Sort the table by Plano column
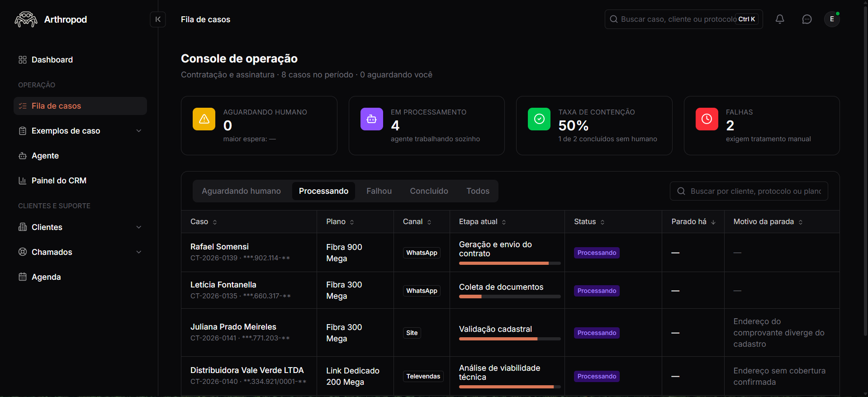 [340, 222]
